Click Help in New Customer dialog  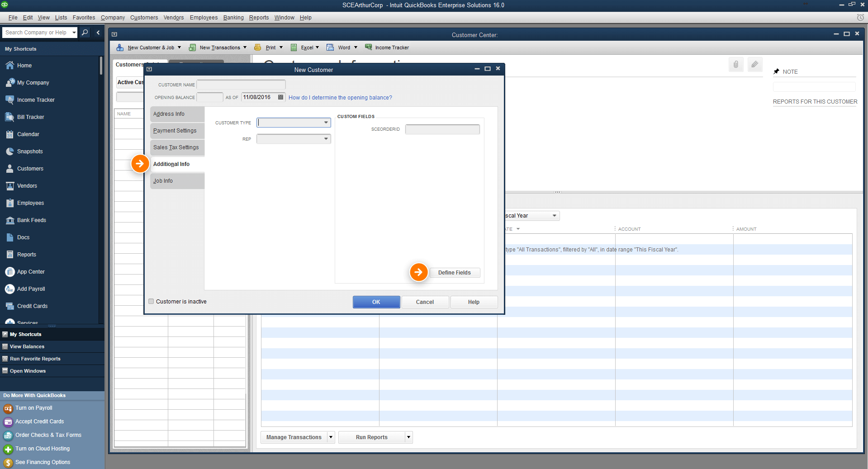click(474, 302)
